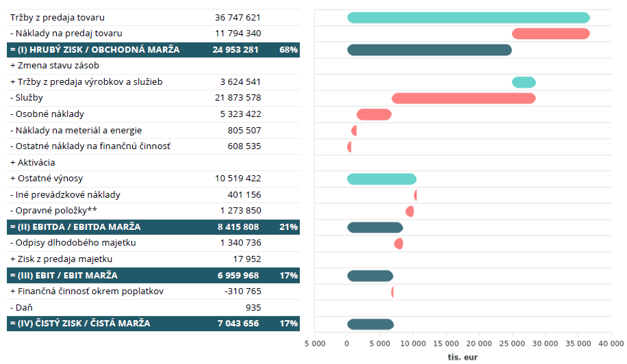
Task: Select the dark Čistý zisk chart bar
Action: (370, 324)
